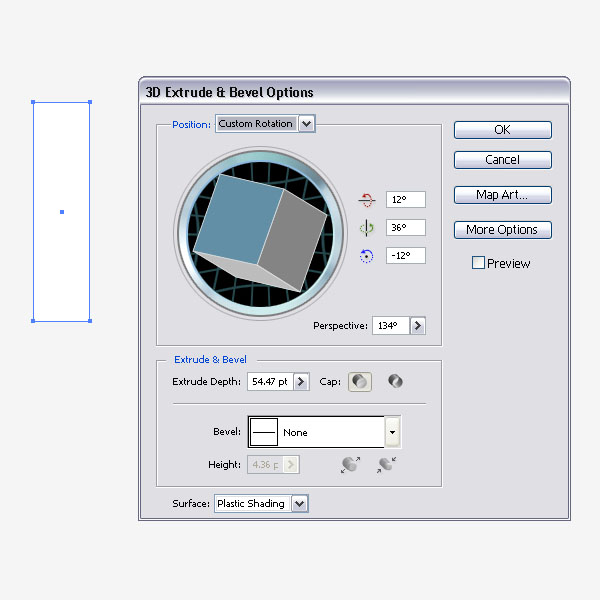Click the selected rectangle's center point
600x600 pixels.
[62, 212]
